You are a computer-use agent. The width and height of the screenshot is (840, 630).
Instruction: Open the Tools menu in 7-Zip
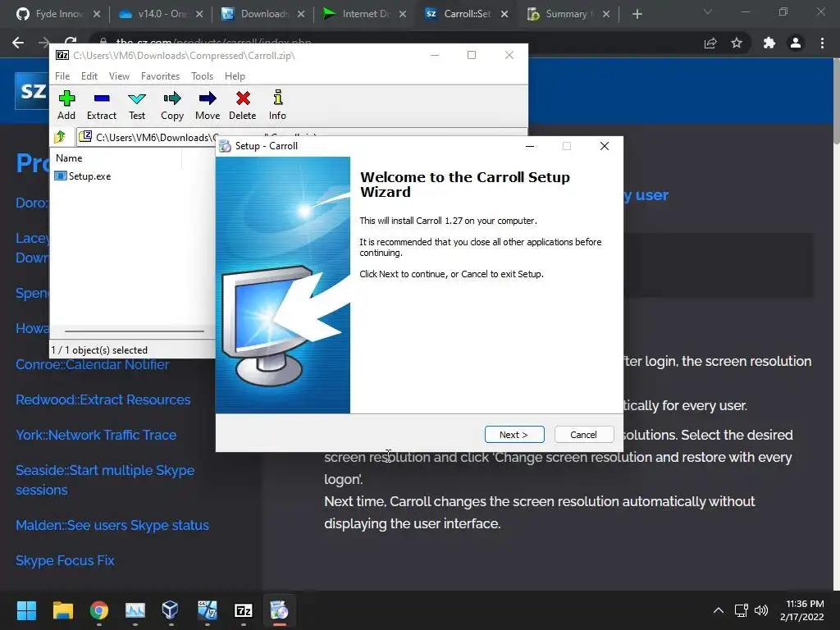(x=202, y=76)
